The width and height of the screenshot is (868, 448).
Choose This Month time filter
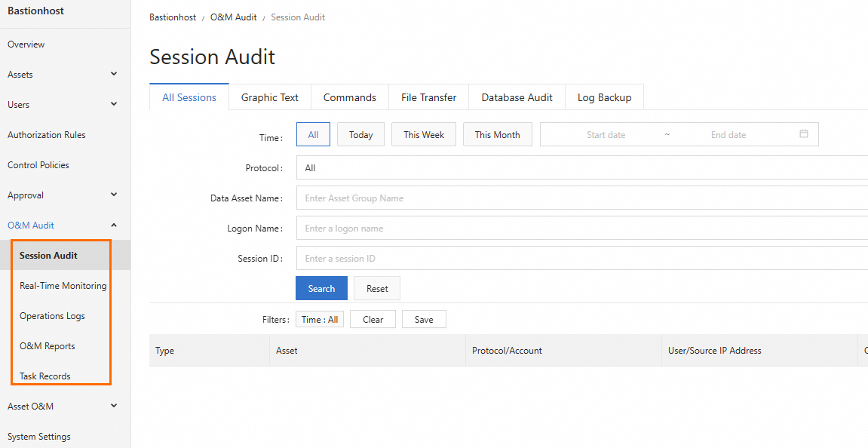497,135
